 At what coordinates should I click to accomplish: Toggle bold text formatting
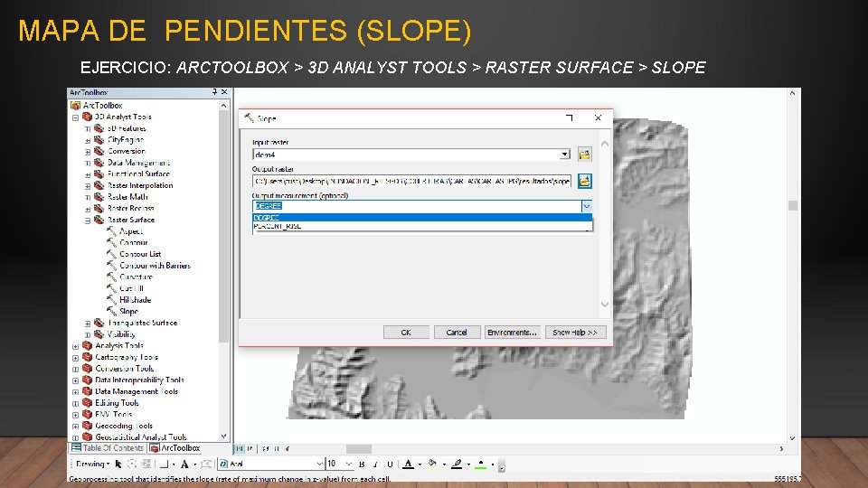coord(362,465)
